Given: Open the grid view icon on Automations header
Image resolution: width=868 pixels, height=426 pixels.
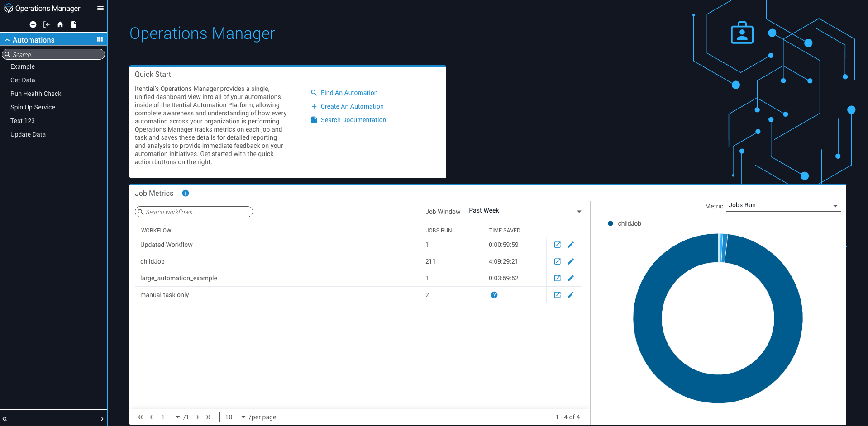Looking at the screenshot, I should (x=100, y=39).
